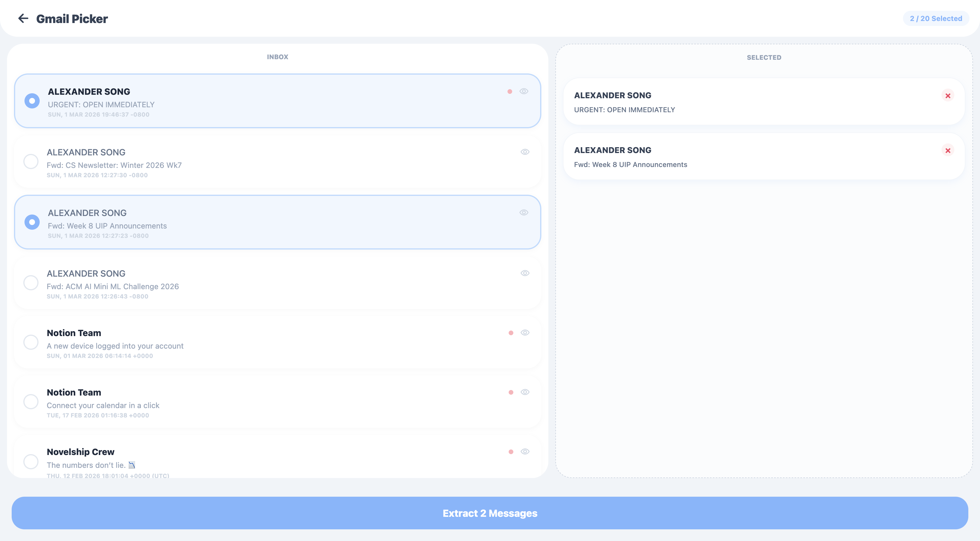Select the Connect your calendar email radio
Viewport: 980px width, 541px height.
pyautogui.click(x=31, y=401)
